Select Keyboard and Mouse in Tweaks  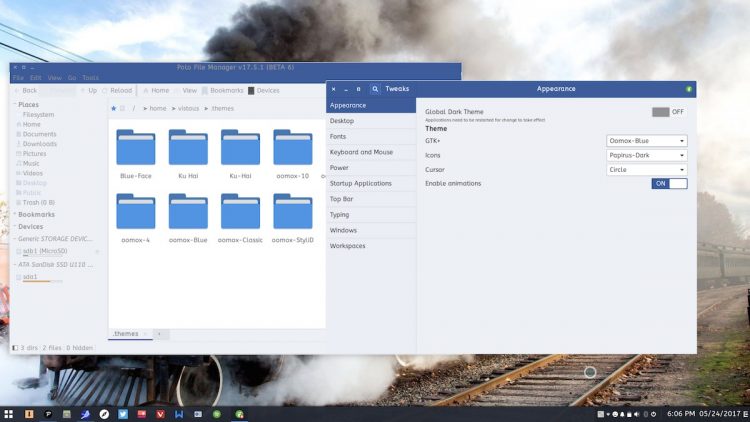click(371, 152)
